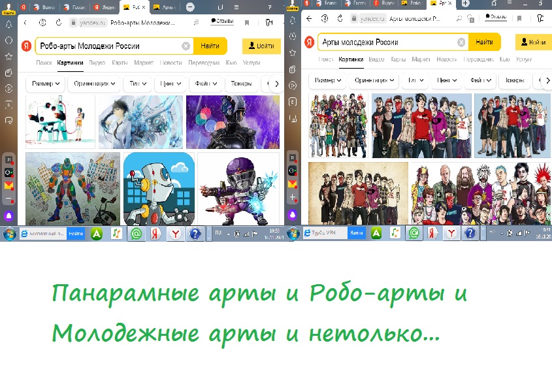Open the Карты tab in left browser
The height and width of the screenshot is (392, 552).
[x=120, y=63]
